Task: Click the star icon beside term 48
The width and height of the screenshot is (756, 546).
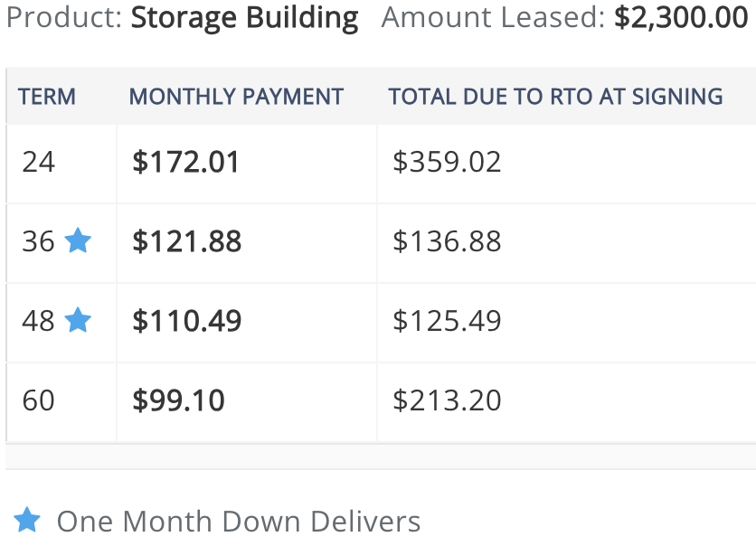Action: coord(78,320)
